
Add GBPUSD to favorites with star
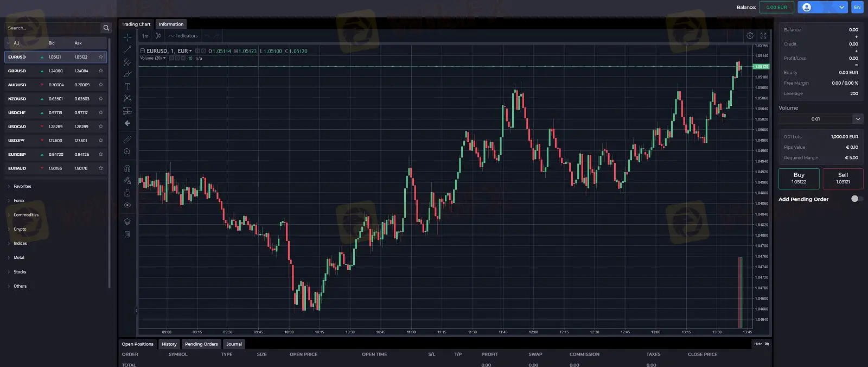(x=101, y=71)
